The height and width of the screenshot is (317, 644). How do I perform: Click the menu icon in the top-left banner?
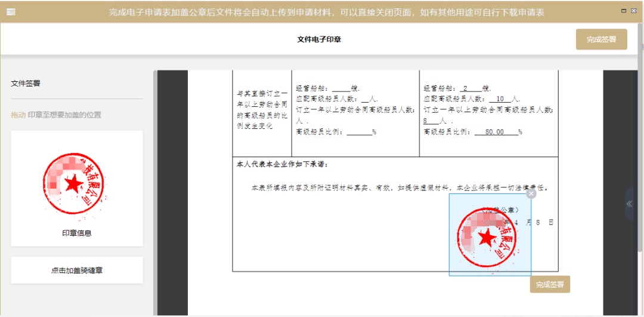coord(11,12)
